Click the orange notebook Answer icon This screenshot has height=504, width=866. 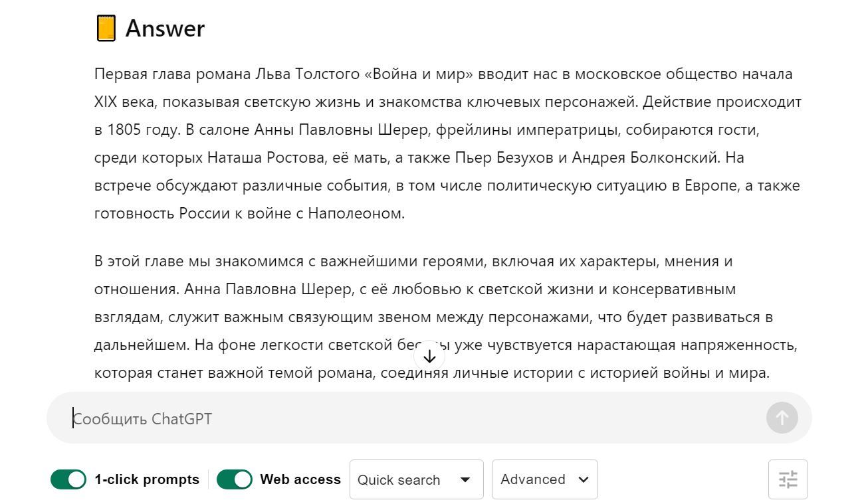(x=106, y=29)
